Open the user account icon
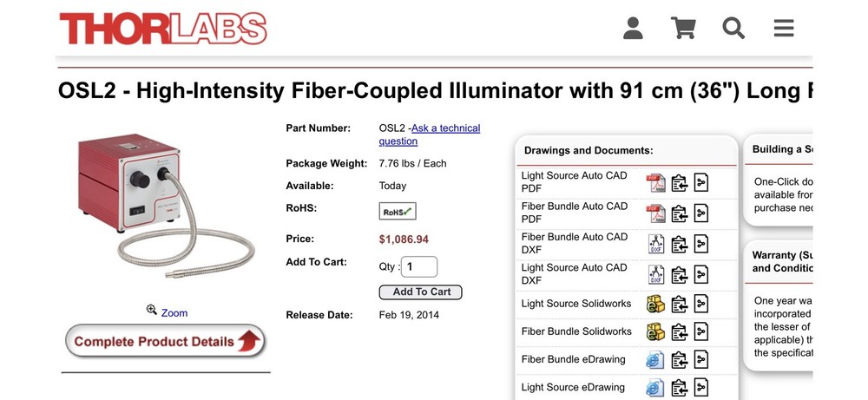The height and width of the screenshot is (400, 868). (633, 29)
